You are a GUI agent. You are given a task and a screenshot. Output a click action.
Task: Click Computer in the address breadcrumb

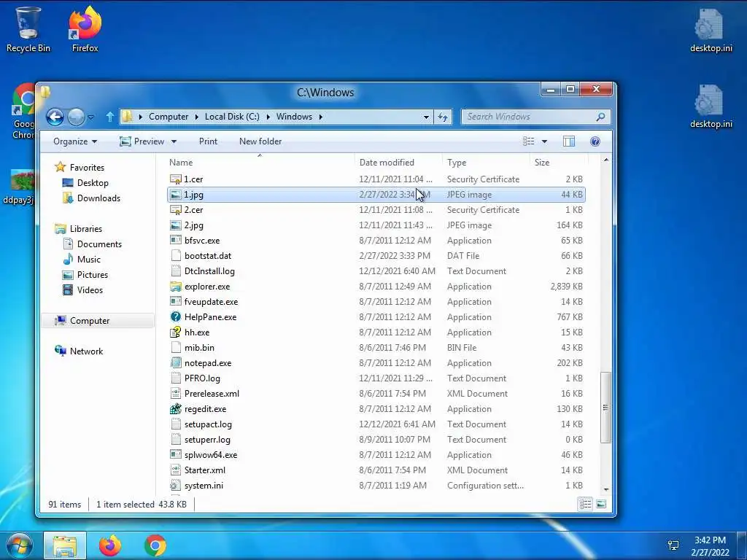pyautogui.click(x=169, y=117)
